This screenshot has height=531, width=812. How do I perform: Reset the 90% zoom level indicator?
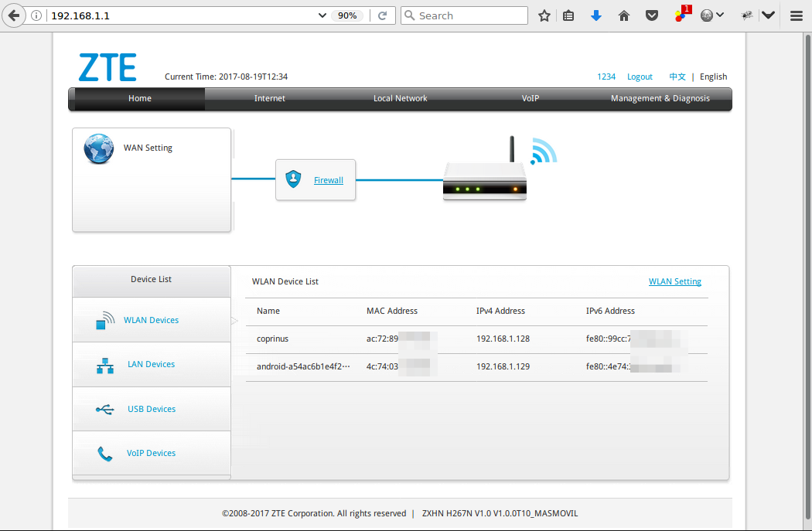pyautogui.click(x=347, y=15)
